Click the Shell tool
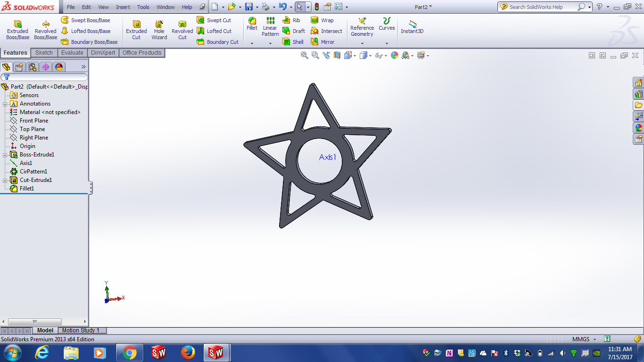The width and height of the screenshot is (644, 362). click(293, 42)
